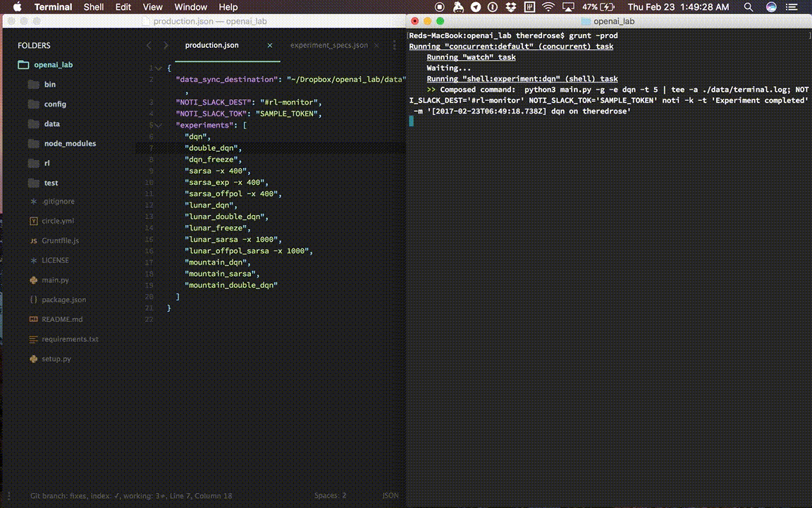Click the Apple logo menu
812x508 pixels.
click(17, 7)
